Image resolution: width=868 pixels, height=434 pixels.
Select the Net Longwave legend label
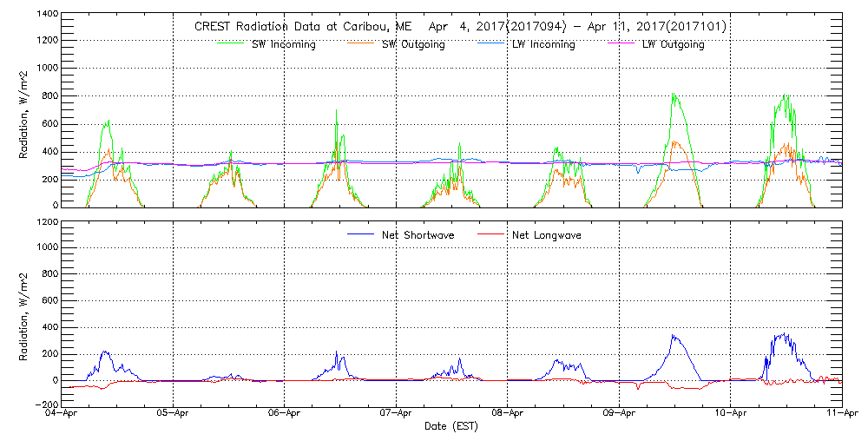click(x=546, y=235)
